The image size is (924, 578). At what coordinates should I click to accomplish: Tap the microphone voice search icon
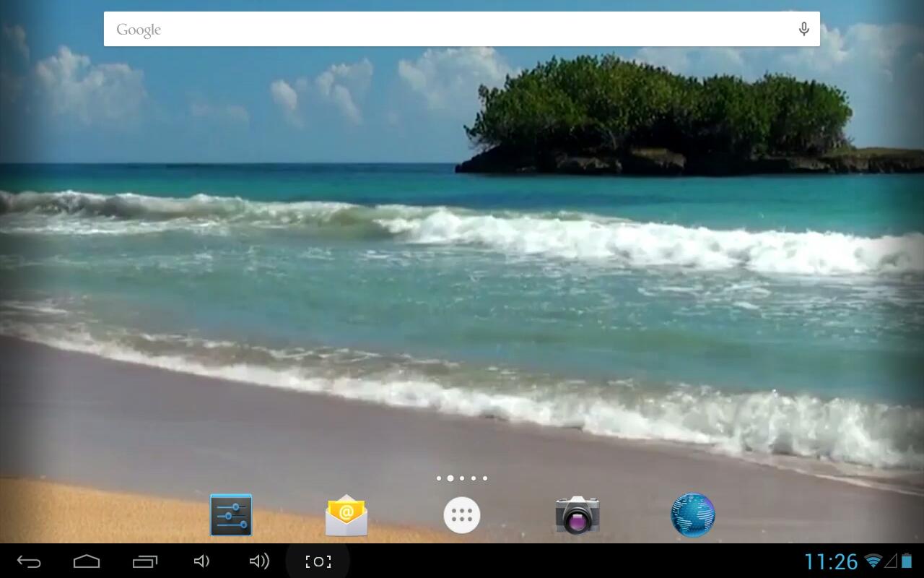[803, 30]
